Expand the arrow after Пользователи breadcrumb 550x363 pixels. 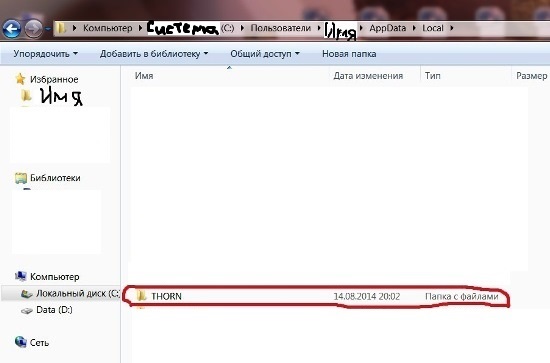click(319, 28)
